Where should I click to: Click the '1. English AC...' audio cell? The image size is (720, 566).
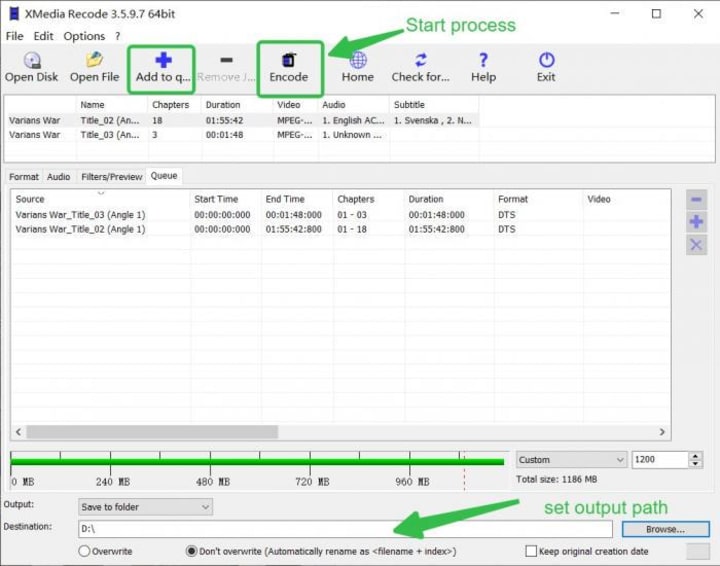(353, 120)
